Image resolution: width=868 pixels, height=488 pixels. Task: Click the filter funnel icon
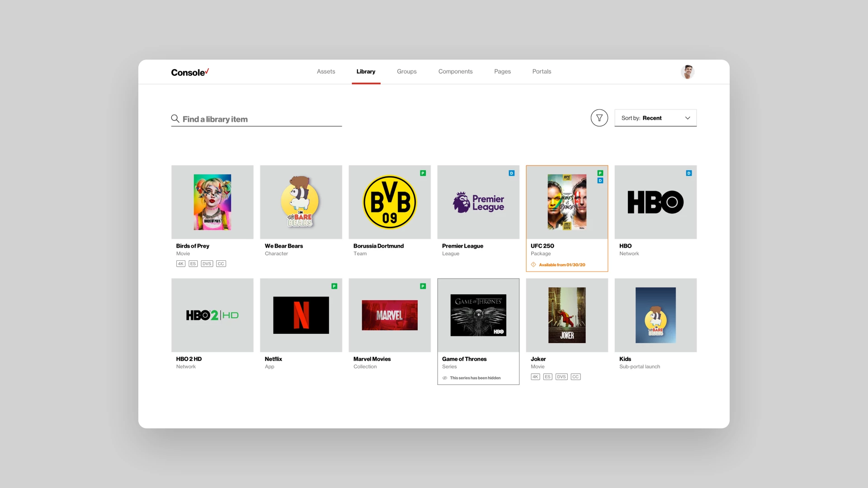coord(599,118)
